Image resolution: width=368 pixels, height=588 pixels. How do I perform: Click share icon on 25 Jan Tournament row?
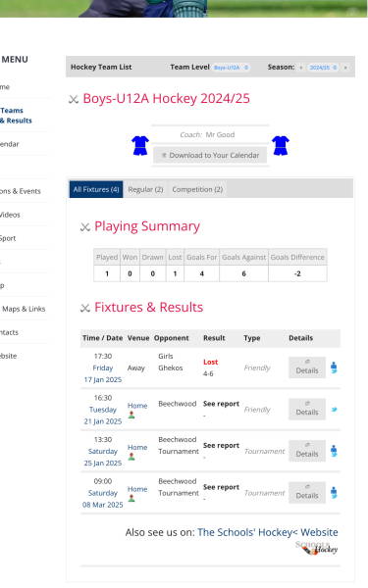click(x=334, y=451)
